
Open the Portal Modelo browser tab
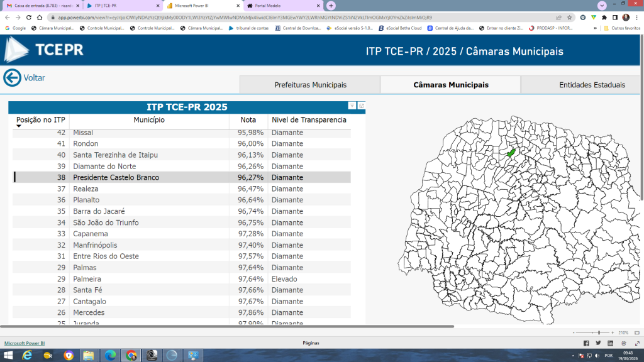267,6
